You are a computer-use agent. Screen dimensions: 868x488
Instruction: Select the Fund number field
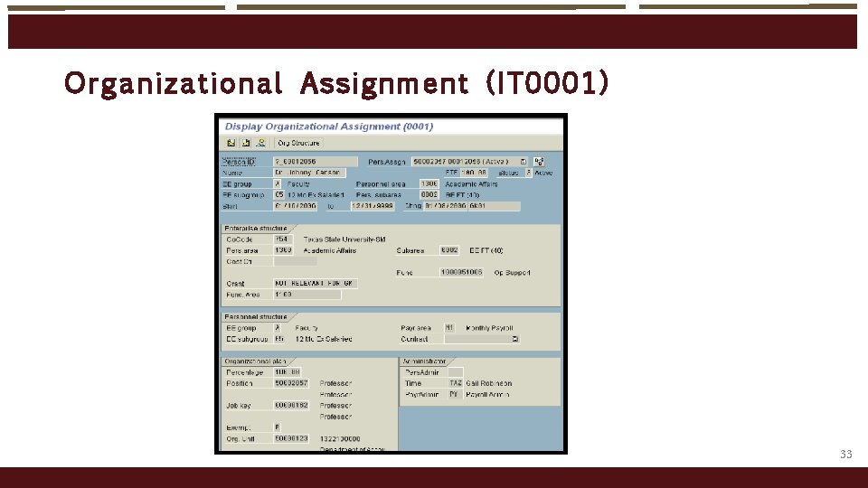click(x=462, y=272)
